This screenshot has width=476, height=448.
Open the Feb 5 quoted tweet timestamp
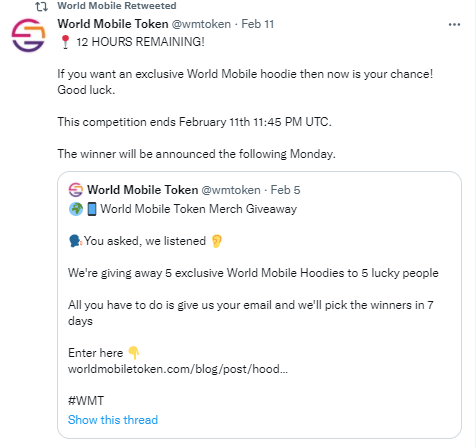(x=285, y=190)
